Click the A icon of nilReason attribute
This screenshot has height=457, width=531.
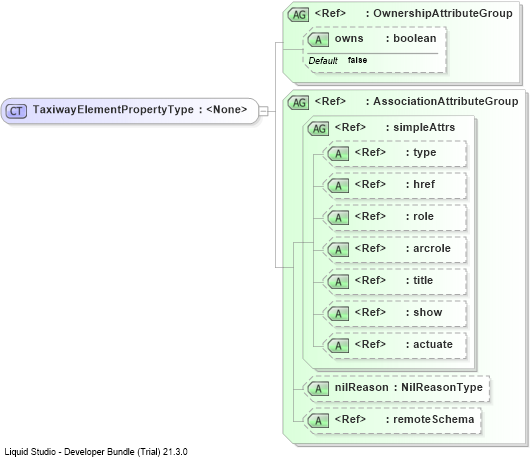tap(318, 389)
